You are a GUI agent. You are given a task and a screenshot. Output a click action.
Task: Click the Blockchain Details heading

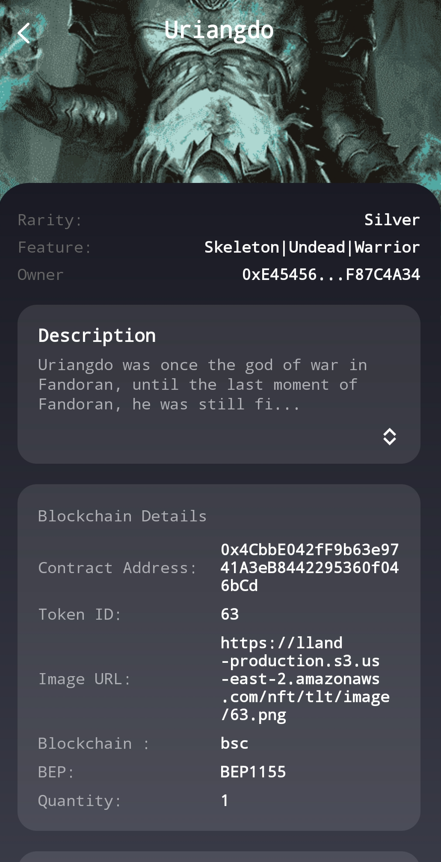coord(122,516)
